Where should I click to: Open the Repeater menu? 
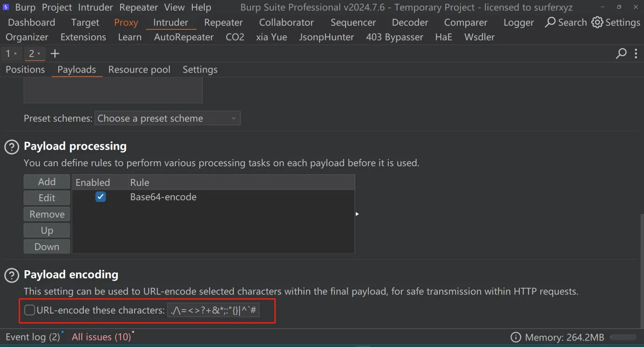tap(139, 7)
